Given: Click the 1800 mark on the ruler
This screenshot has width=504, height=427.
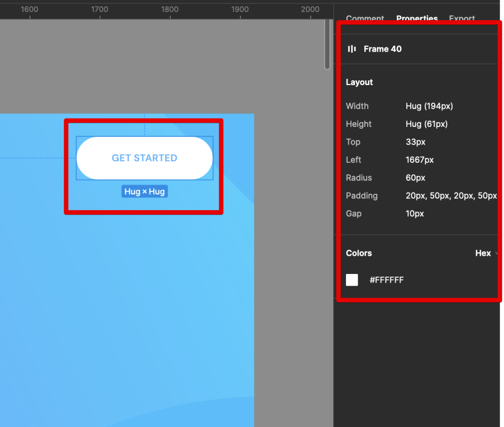Looking at the screenshot, I should (170, 9).
